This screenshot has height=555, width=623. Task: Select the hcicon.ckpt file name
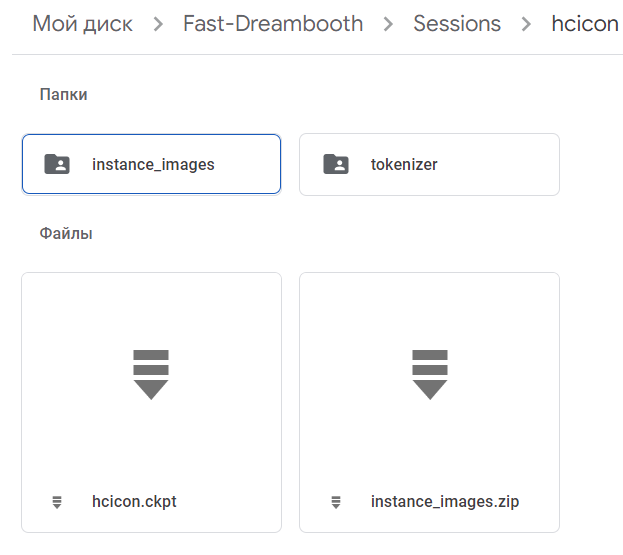click(x=134, y=502)
